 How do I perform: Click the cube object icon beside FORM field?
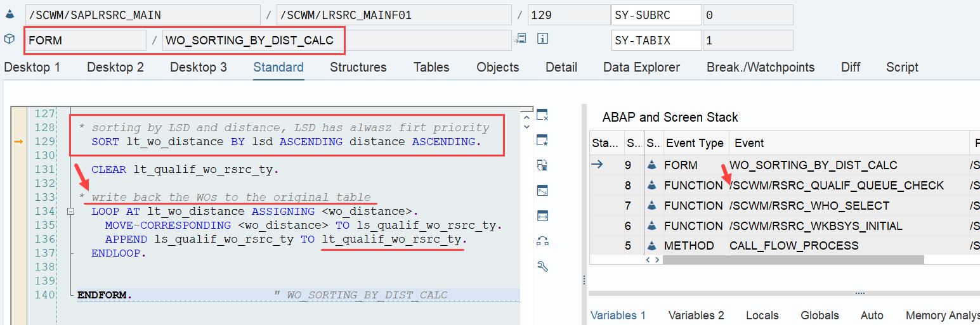click(9, 39)
